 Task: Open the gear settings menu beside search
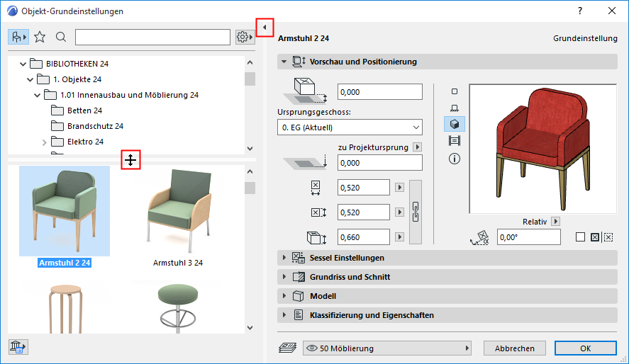point(245,38)
